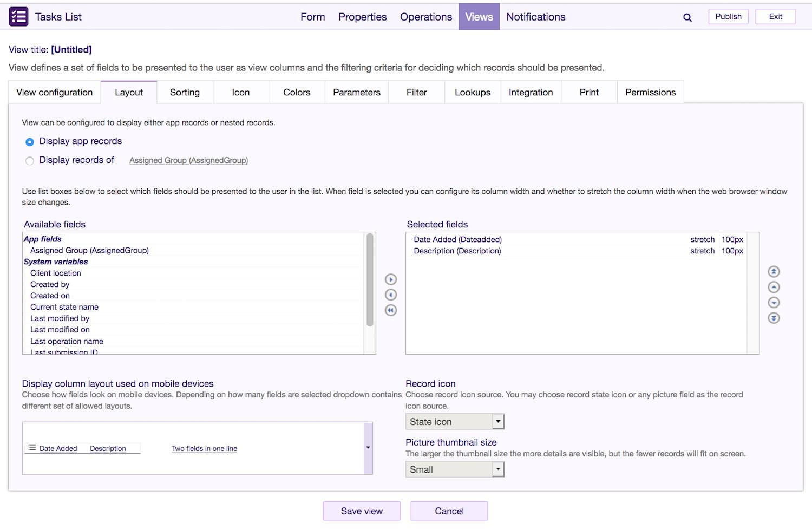
Task: Open the Views menu item
Action: coord(479,17)
